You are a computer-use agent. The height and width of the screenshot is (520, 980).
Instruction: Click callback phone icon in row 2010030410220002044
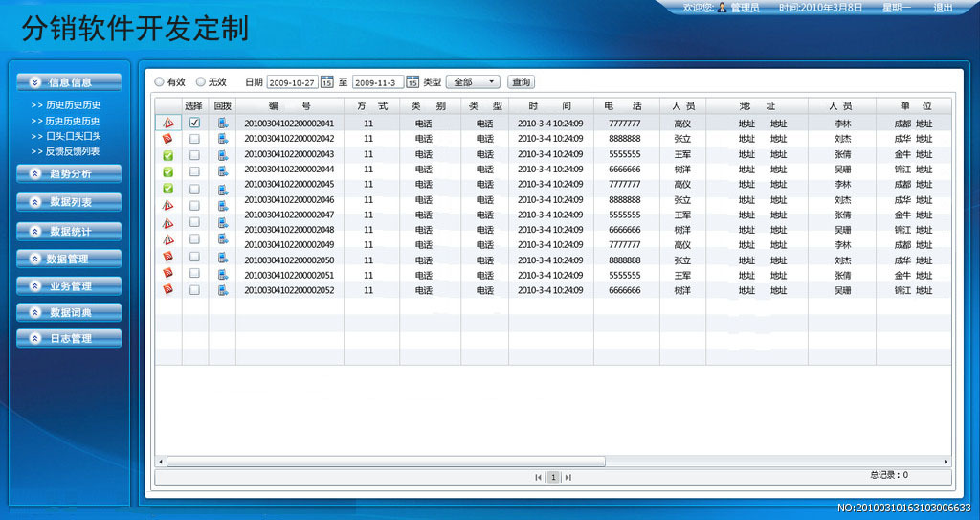[x=222, y=171]
